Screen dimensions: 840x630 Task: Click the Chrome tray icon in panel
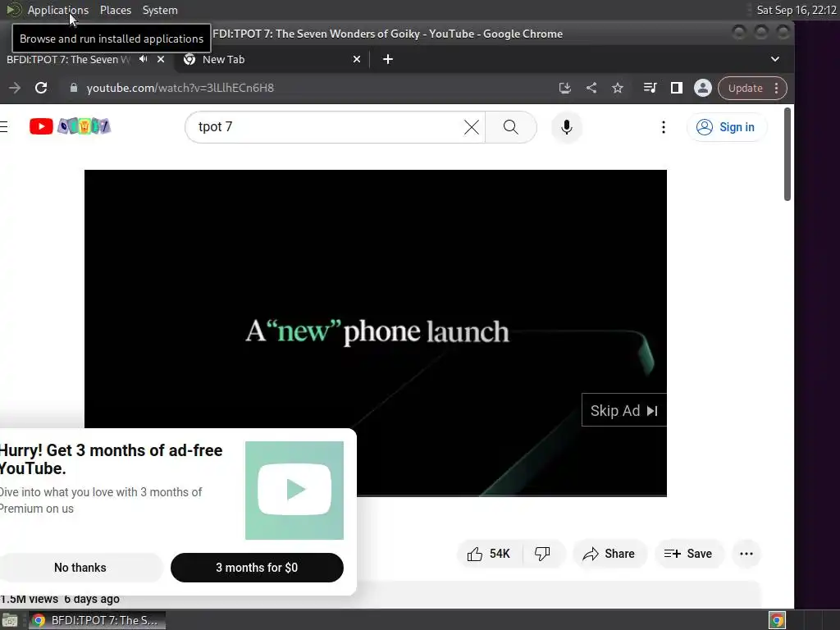pos(777,620)
